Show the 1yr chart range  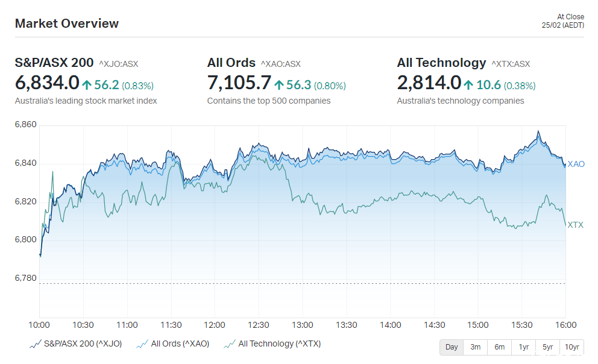(x=524, y=347)
